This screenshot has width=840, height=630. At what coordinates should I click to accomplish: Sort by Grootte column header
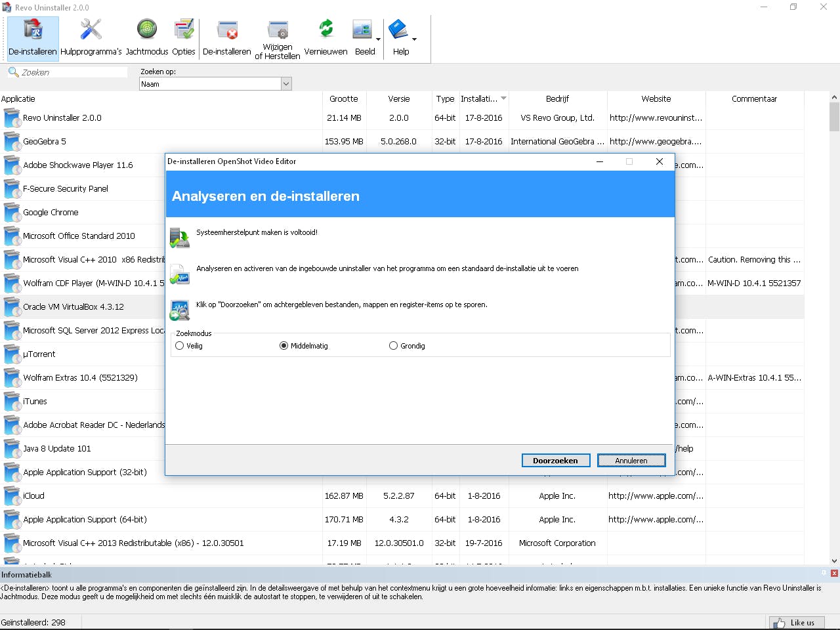pyautogui.click(x=344, y=98)
